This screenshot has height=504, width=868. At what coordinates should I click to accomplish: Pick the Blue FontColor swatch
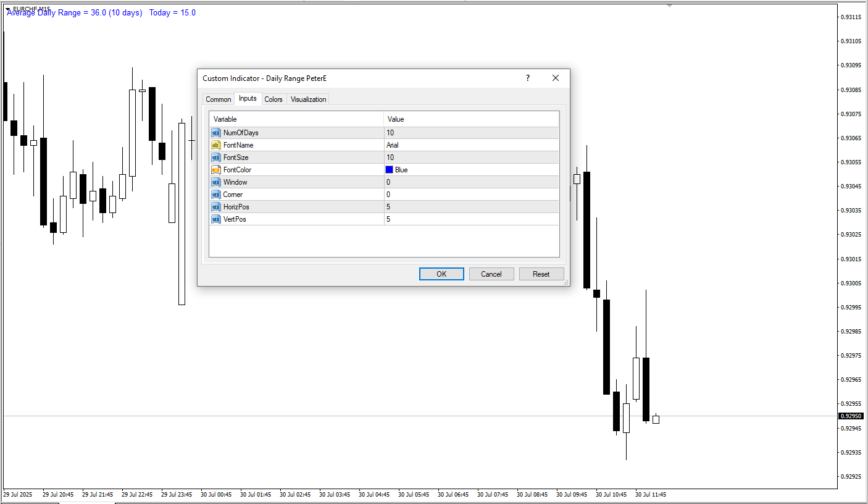pyautogui.click(x=390, y=170)
